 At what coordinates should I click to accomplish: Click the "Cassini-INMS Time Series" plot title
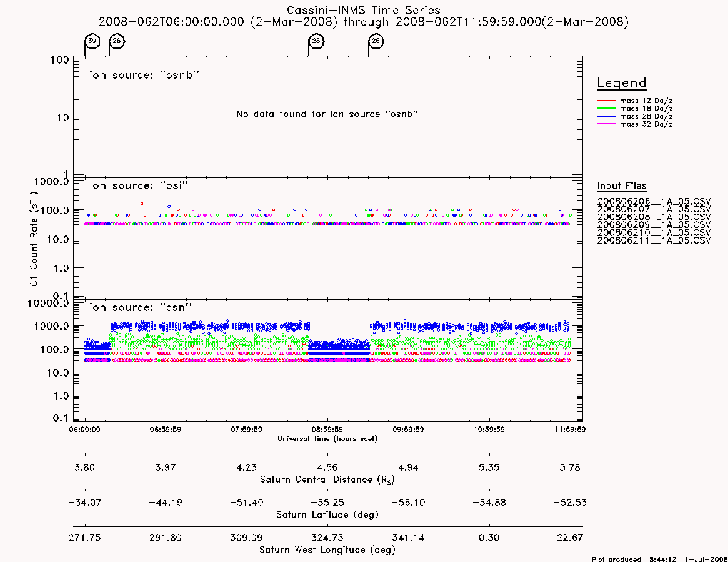(x=363, y=10)
